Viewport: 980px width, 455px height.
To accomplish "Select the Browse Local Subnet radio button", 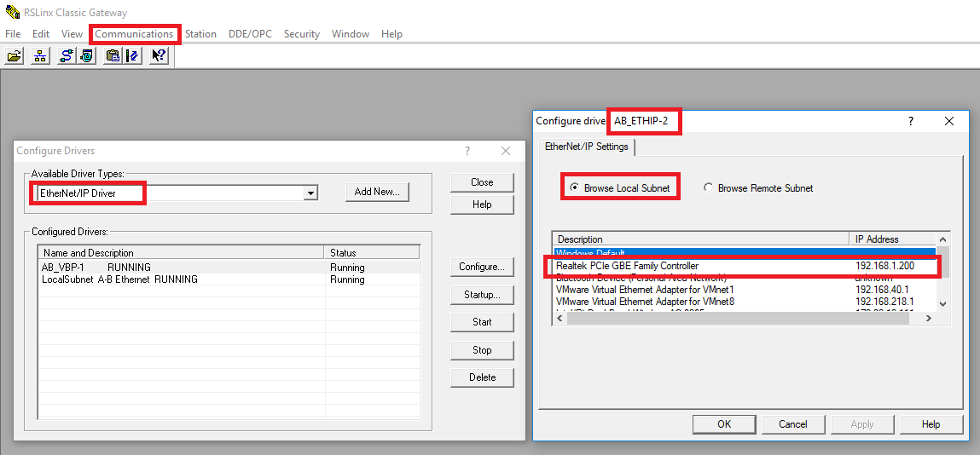I will point(574,187).
